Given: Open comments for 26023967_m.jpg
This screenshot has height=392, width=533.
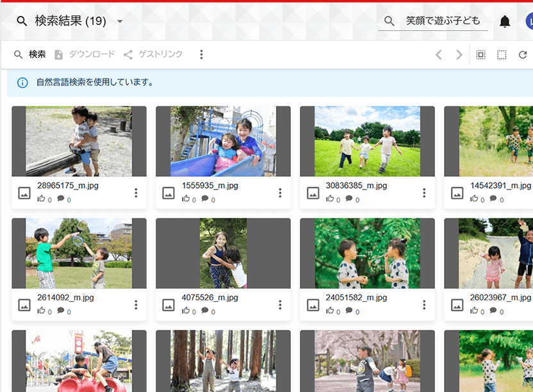Looking at the screenshot, I should point(493,311).
